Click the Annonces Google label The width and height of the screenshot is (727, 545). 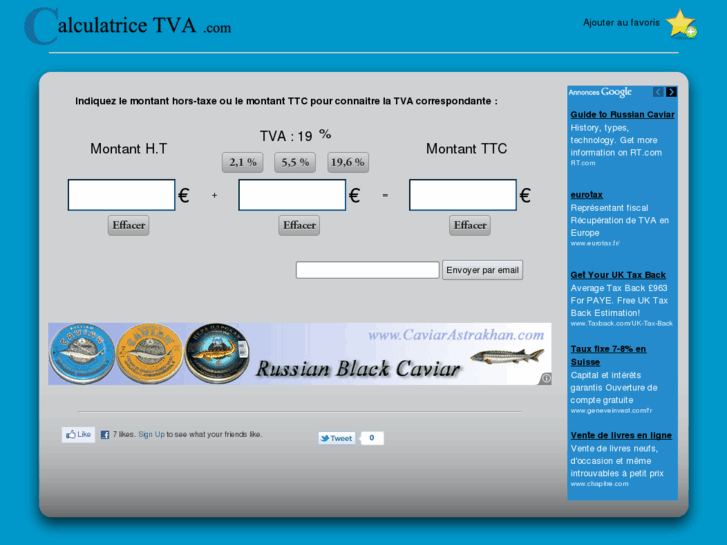click(x=600, y=92)
